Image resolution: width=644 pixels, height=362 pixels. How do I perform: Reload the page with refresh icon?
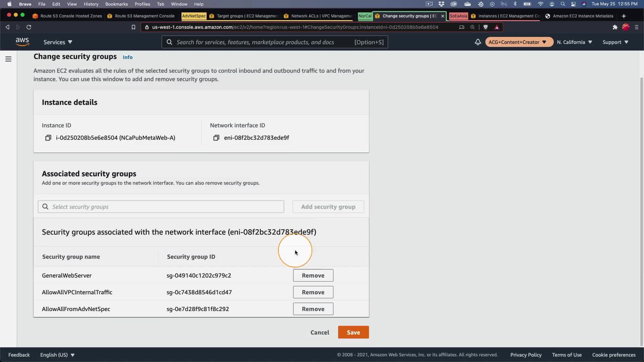29,27
